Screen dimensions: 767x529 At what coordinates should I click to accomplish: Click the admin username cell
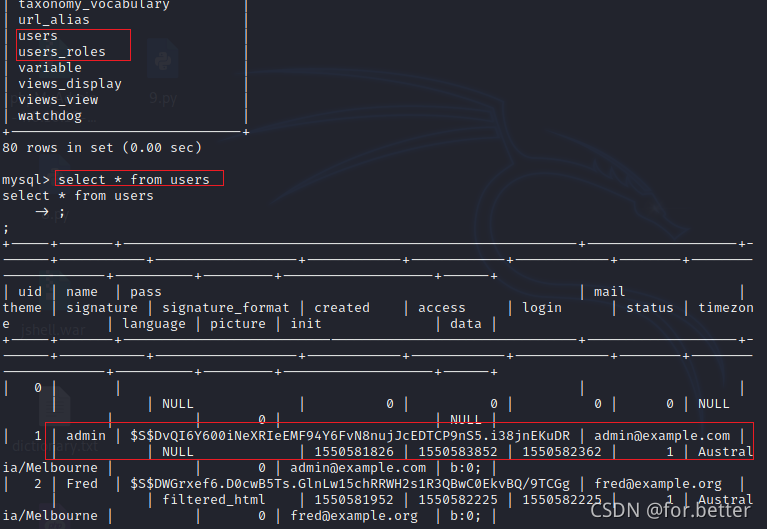point(86,436)
